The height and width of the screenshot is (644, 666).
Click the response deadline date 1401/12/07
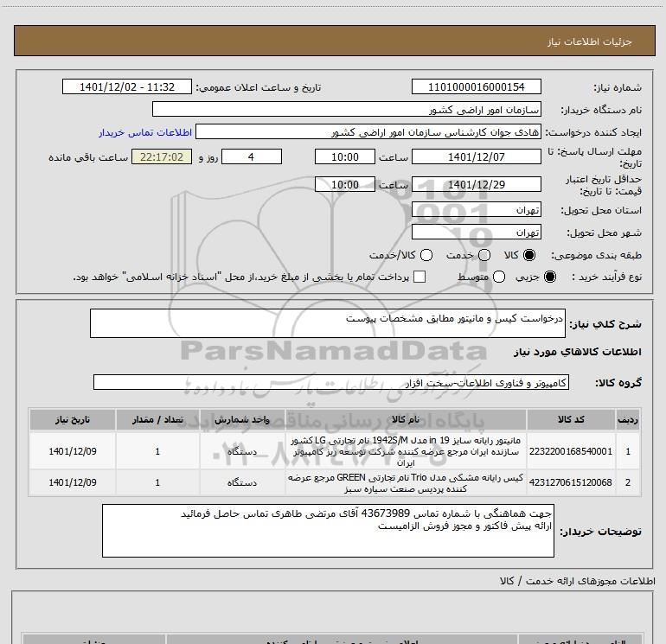(476, 156)
